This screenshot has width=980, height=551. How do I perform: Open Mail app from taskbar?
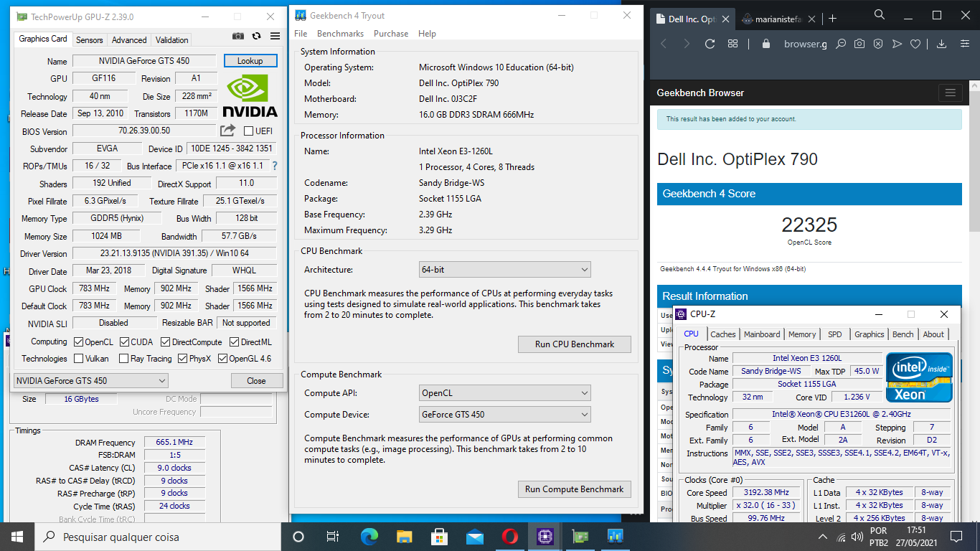pyautogui.click(x=474, y=537)
